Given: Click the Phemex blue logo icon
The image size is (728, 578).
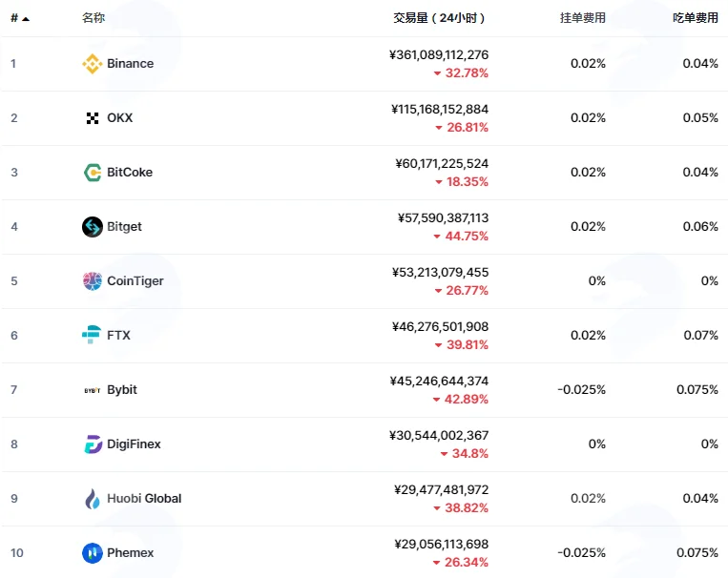Looking at the screenshot, I should (x=93, y=553).
